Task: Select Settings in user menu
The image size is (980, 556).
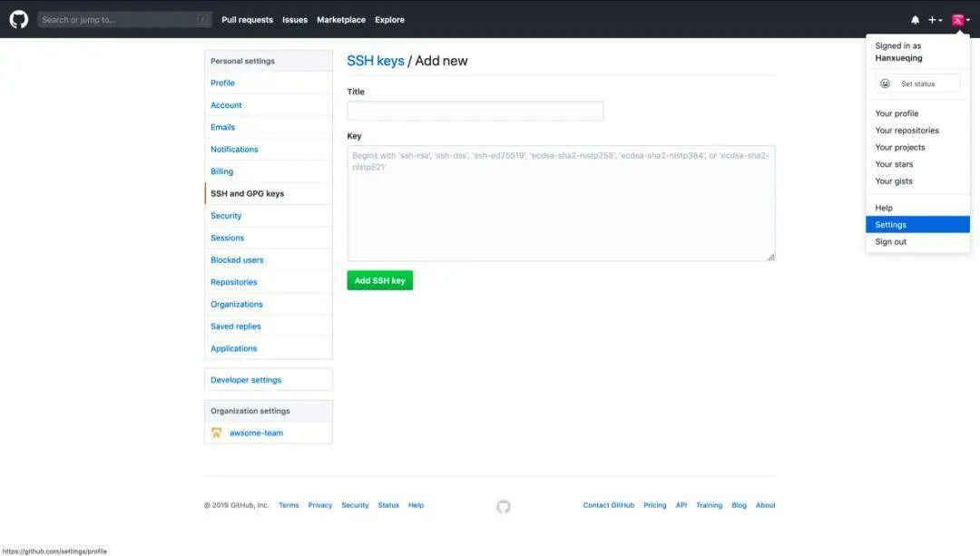Action: click(917, 225)
